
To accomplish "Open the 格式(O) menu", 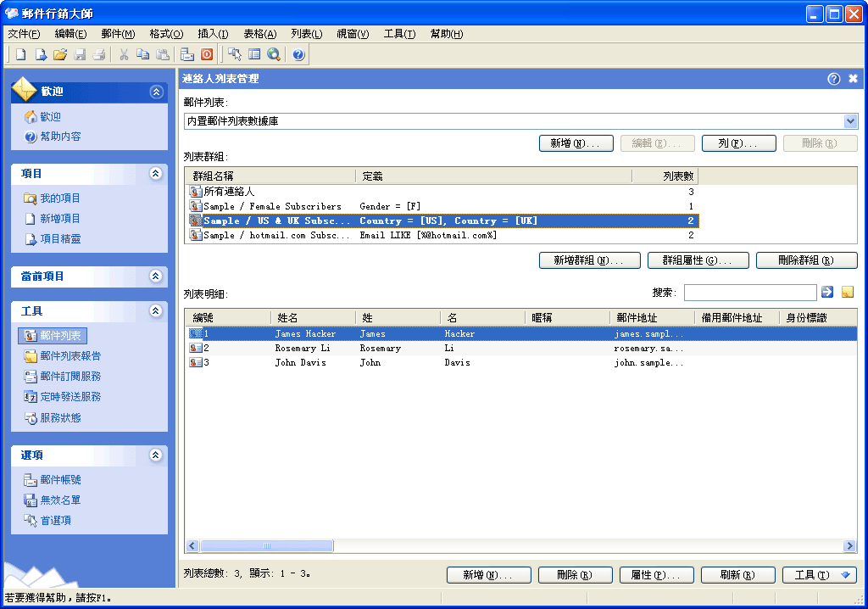I will tap(165, 34).
